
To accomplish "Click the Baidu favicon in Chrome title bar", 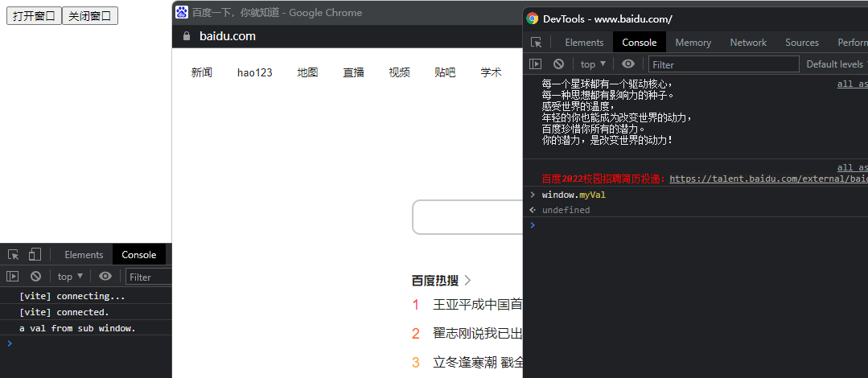I will click(182, 12).
